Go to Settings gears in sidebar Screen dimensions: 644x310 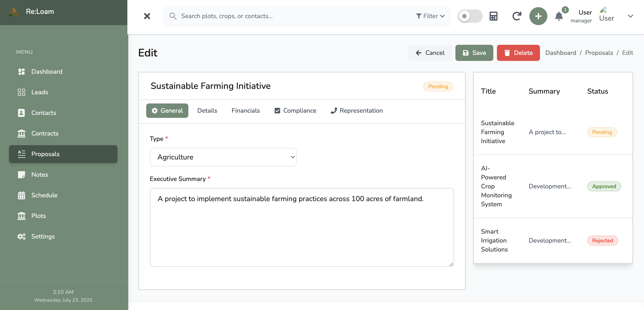coord(43,236)
